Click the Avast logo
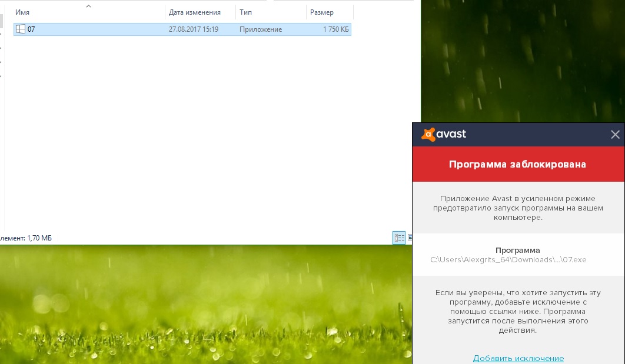Viewport: 625px width, 364px height. coord(444,134)
